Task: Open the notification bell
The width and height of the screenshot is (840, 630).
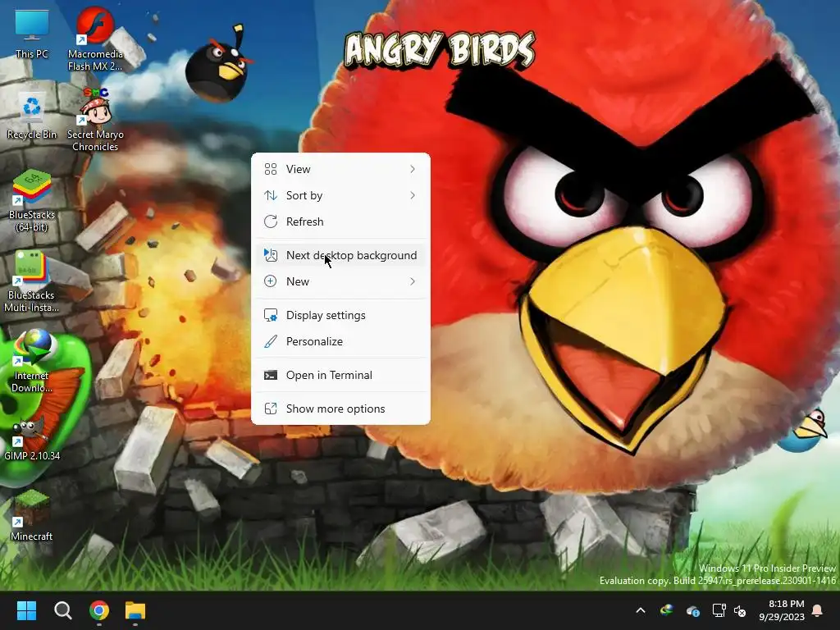Action: point(818,610)
